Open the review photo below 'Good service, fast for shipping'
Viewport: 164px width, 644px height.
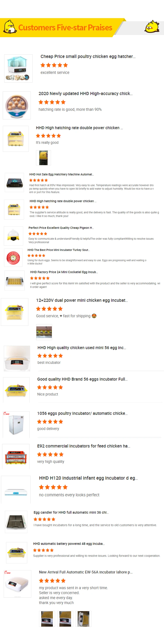(44, 332)
